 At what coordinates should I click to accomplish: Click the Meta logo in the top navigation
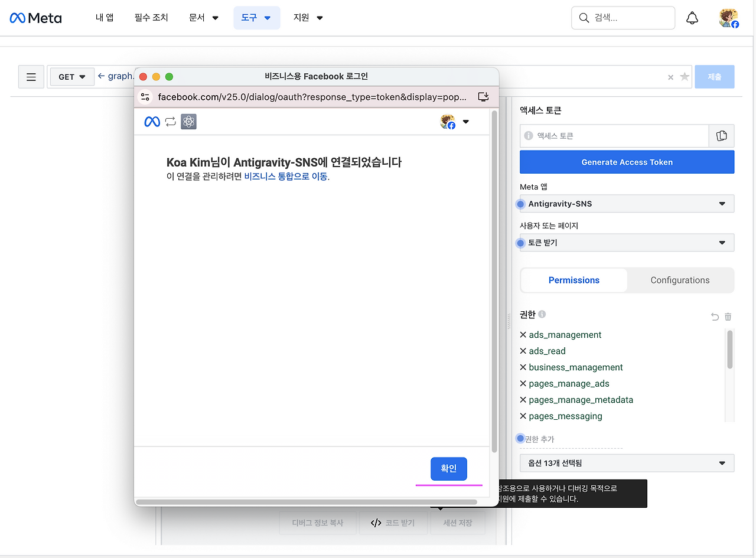point(35,18)
